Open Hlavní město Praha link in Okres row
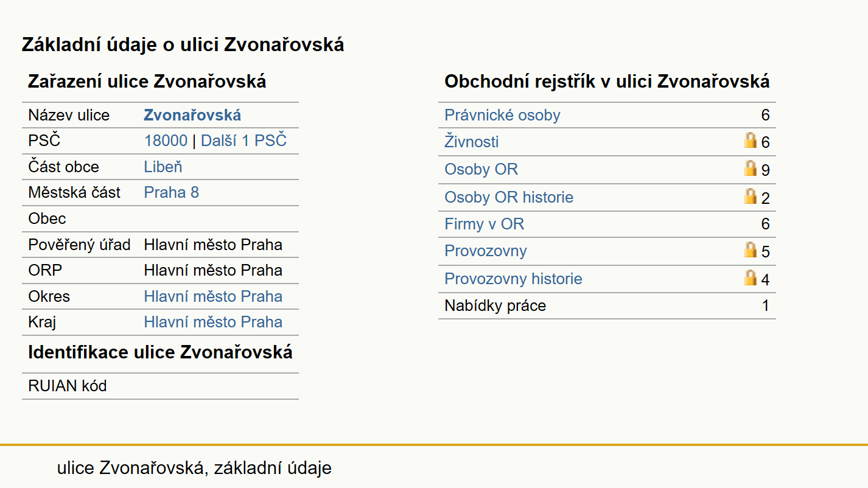Screen dimensions: 868x488 click(213, 296)
